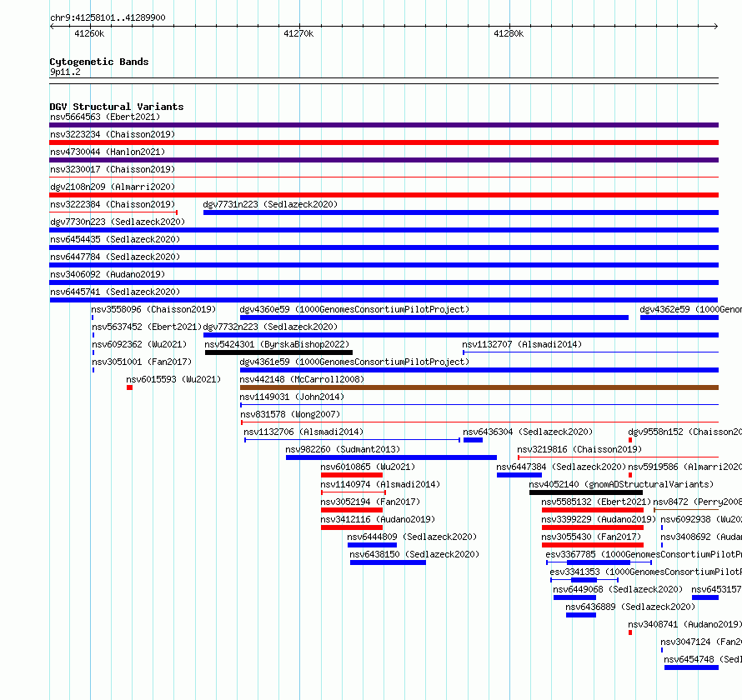Image resolution: width=742 pixels, height=700 pixels.
Task: Click the right arrow of the ruler
Action: pyautogui.click(x=716, y=27)
